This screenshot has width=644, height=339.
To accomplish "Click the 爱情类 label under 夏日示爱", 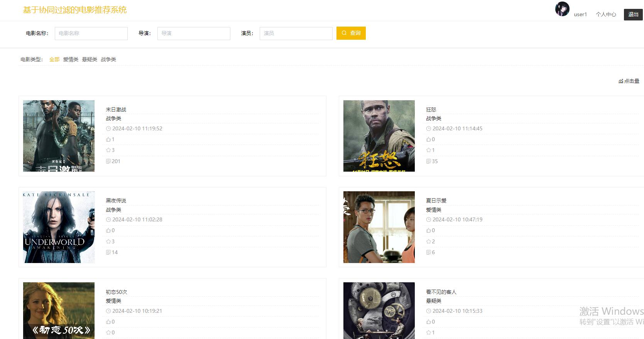I will tap(434, 210).
